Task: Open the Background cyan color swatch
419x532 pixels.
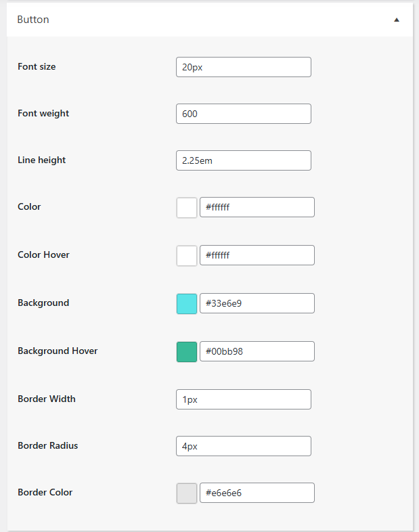Action: pos(187,303)
